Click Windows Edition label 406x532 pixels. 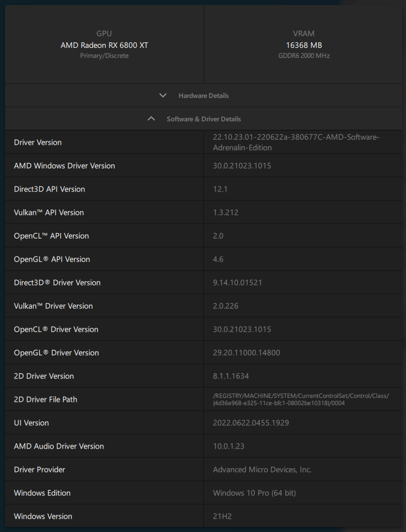(x=42, y=494)
